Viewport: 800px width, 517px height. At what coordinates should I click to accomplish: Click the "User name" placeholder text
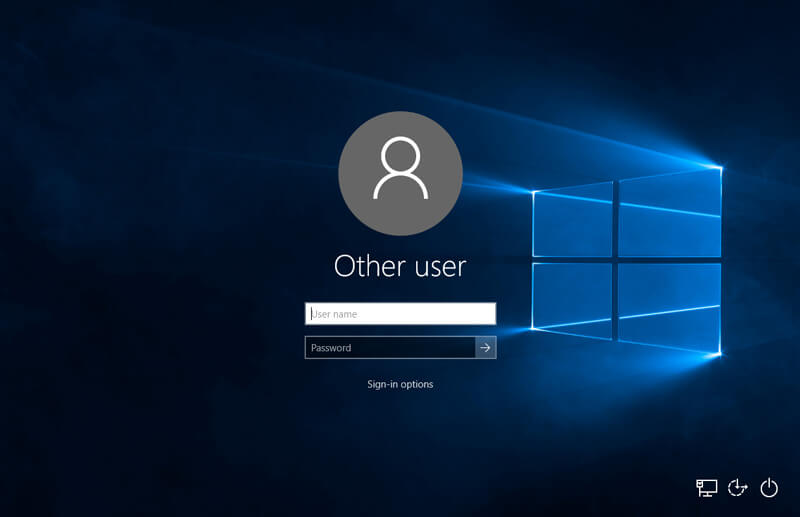click(x=334, y=314)
